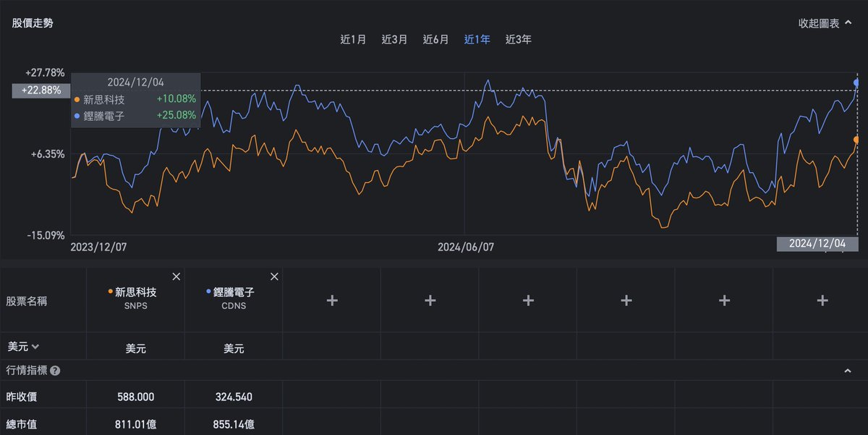This screenshot has width=868, height=435.
Task: Click the 2023/12/07 x-axis start date
Action: point(98,247)
